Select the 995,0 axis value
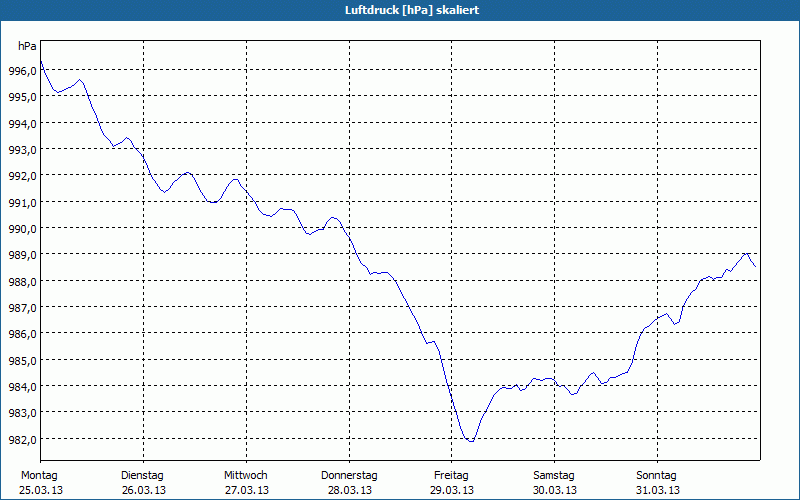800x500 pixels. [x=22, y=97]
